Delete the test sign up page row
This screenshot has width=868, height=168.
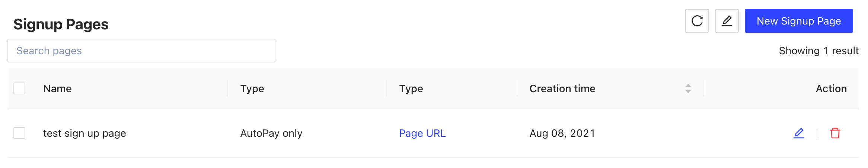[835, 133]
